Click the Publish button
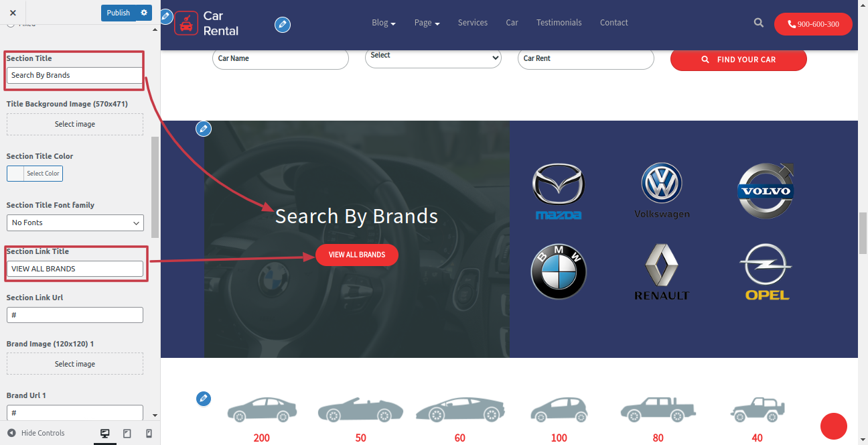Viewport: 868px width, 445px height. (119, 13)
